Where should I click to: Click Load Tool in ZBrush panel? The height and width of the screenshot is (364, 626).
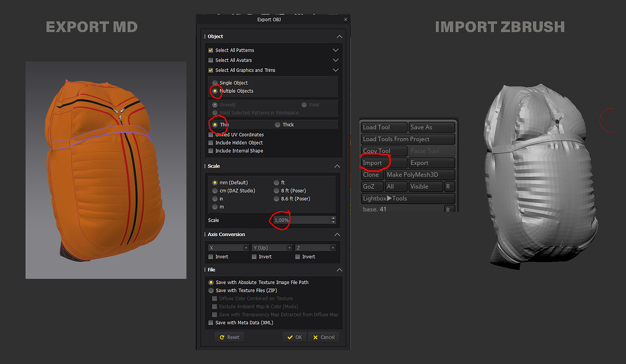(384, 127)
